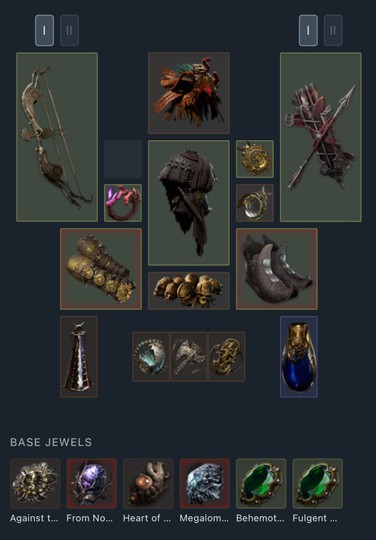Select the Behemot... green jewel
Image resolution: width=376 pixels, height=540 pixels.
(x=261, y=484)
